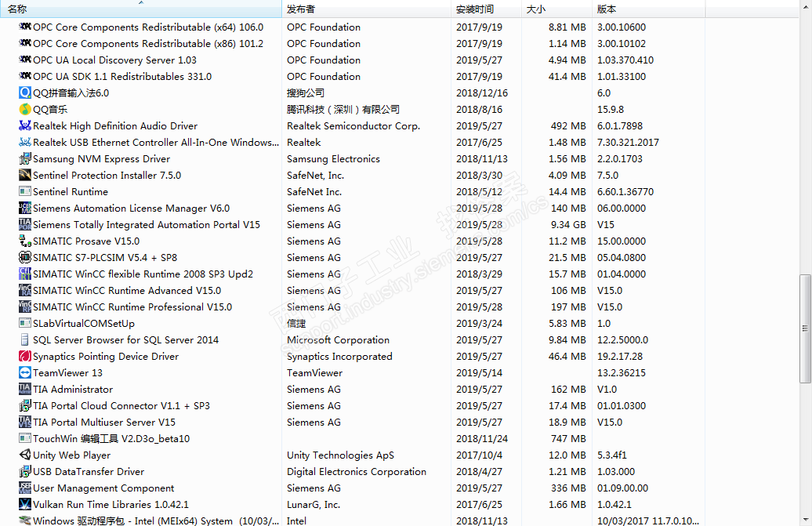The height and width of the screenshot is (526, 812).
Task: Click the QQ拼音输入法6.0 icon
Action: 25,93
